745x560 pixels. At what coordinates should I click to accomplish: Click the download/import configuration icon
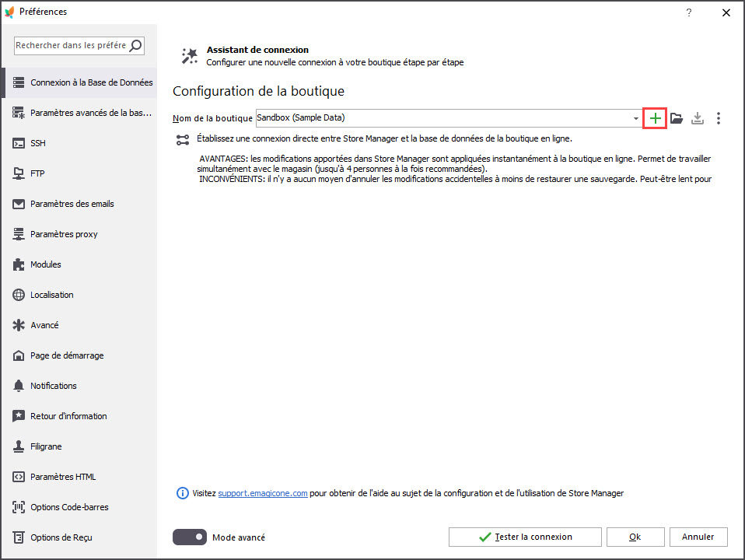coord(697,118)
